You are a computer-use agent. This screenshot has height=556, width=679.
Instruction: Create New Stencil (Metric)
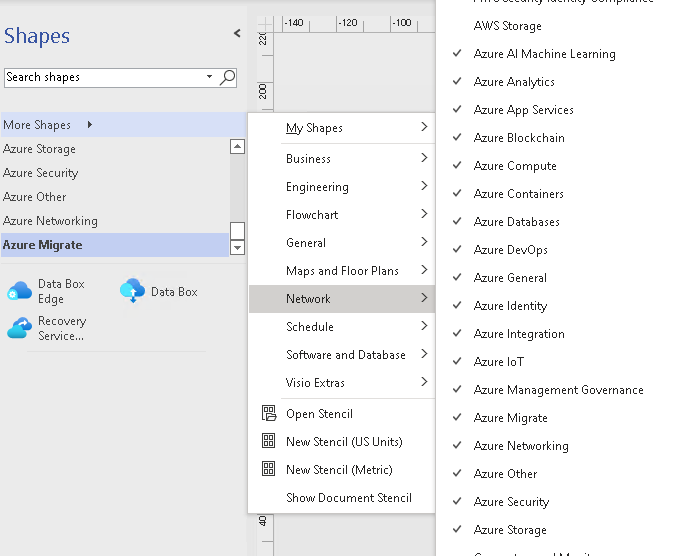pos(342,469)
